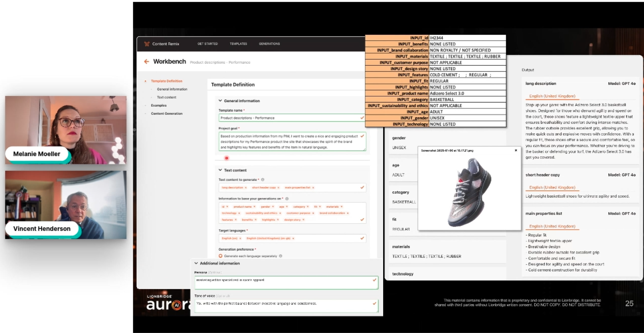Click the 'Adizero Select 3.0' product name cell
Screen dimensions: 644x333
467,93
